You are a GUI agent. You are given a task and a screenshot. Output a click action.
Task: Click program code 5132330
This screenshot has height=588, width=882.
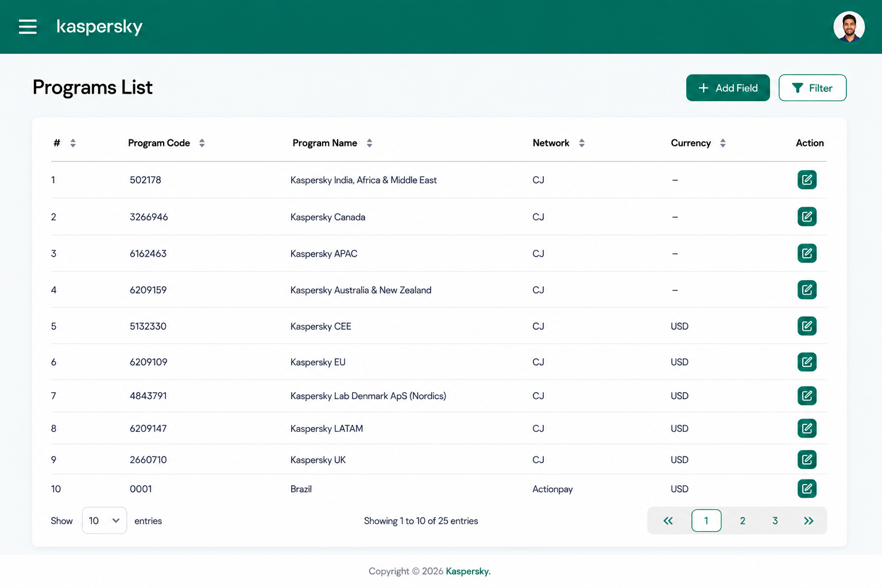(x=148, y=326)
